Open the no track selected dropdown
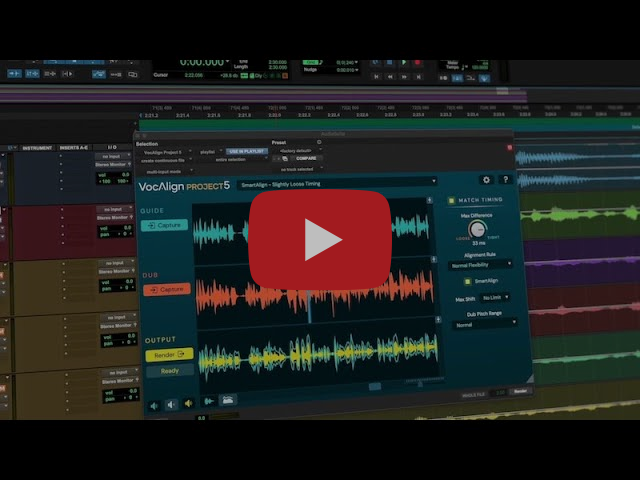Image resolution: width=640 pixels, height=480 pixels. [300, 169]
